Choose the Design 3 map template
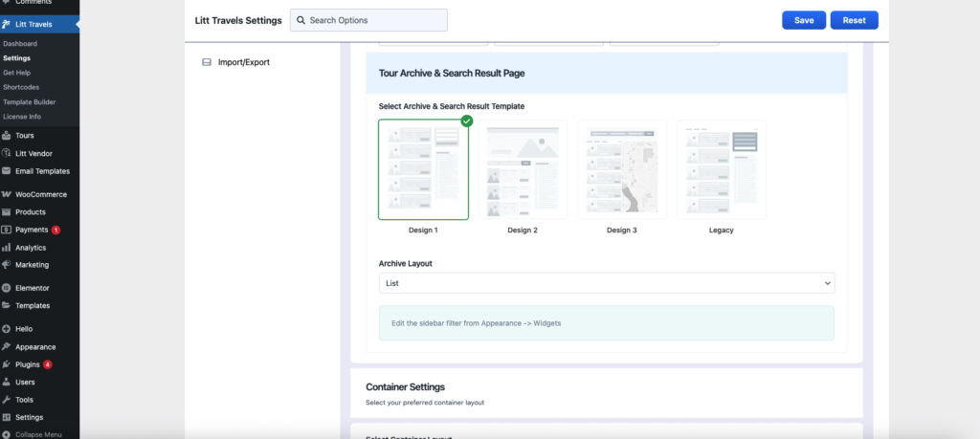The image size is (980, 439). [622, 169]
